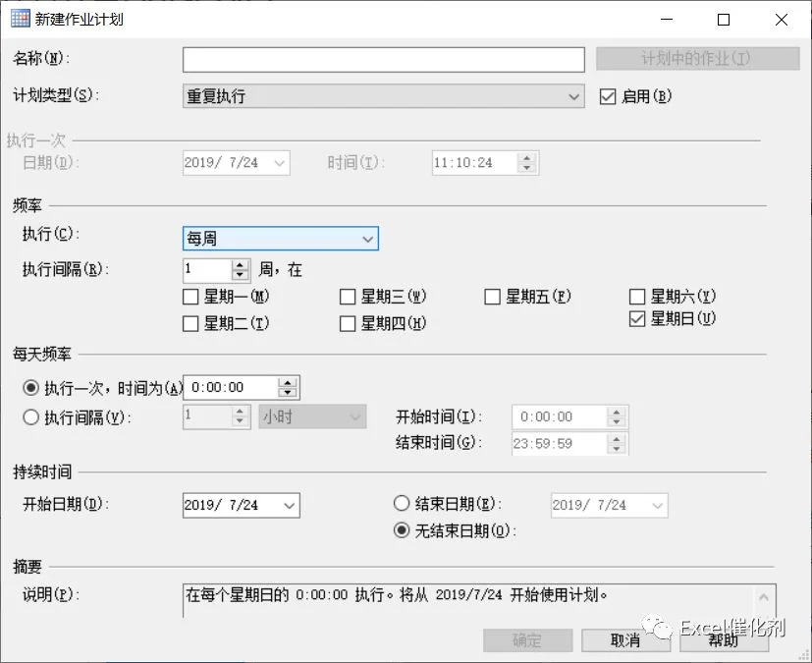Decrease the weekly 执行间隔 interval spinner
Image resolution: width=812 pixels, height=663 pixels.
[x=240, y=275]
